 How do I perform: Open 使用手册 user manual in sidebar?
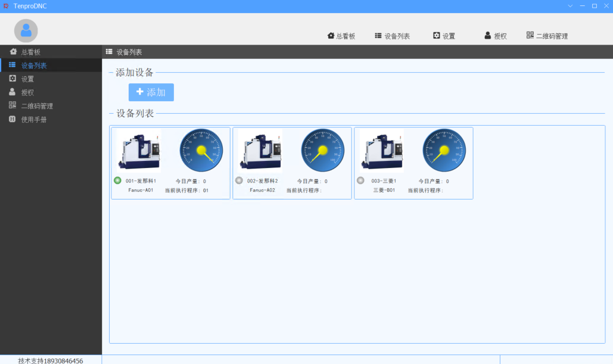[x=33, y=119]
